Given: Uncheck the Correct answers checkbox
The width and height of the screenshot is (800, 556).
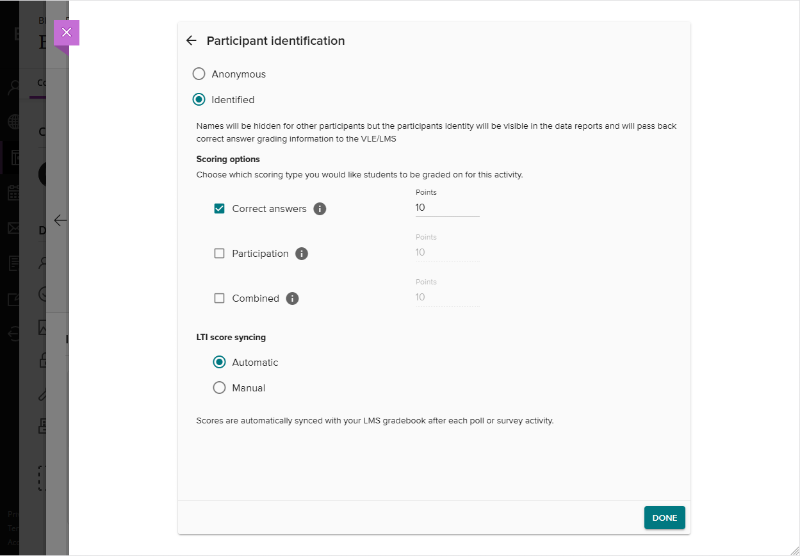Looking at the screenshot, I should 219,209.
